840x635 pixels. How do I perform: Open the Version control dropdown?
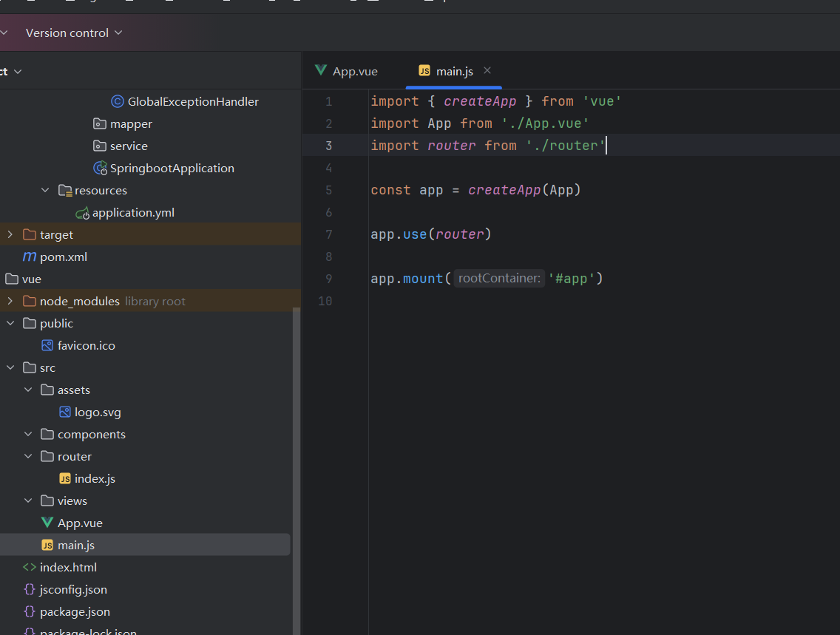pyautogui.click(x=70, y=33)
